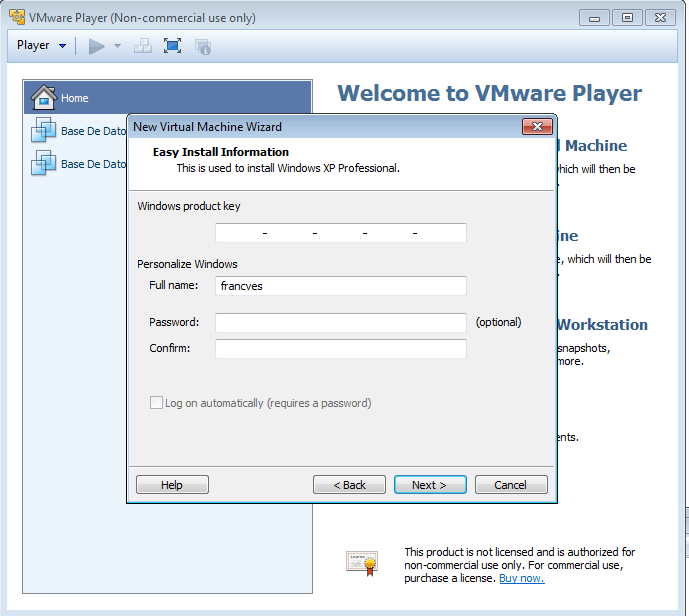This screenshot has width=689, height=616.
Task: Click the Home house icon
Action: 43,97
